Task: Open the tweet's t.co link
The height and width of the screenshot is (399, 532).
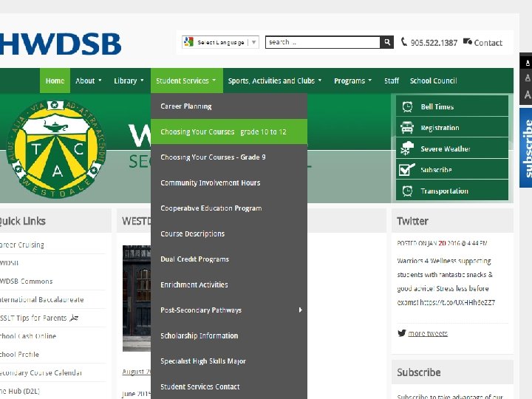Action: [x=457, y=302]
